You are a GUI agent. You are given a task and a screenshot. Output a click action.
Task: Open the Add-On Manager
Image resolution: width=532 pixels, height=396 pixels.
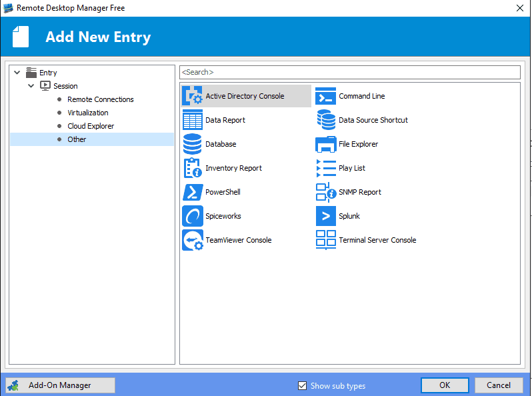[61, 385]
